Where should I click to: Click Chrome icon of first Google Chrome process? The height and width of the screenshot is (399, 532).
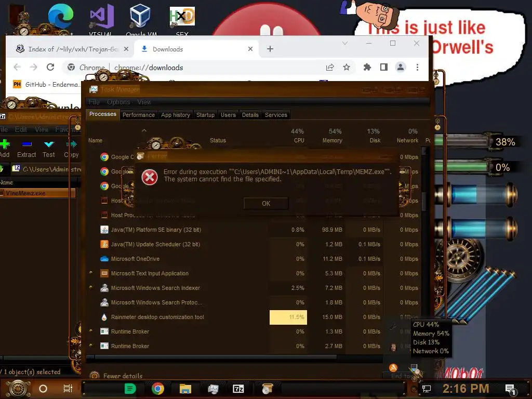click(104, 157)
